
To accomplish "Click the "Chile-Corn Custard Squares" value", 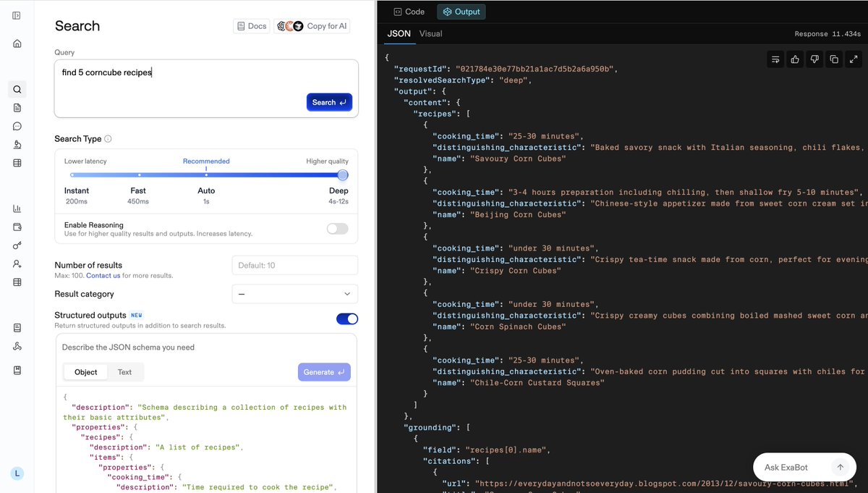I will (x=537, y=383).
